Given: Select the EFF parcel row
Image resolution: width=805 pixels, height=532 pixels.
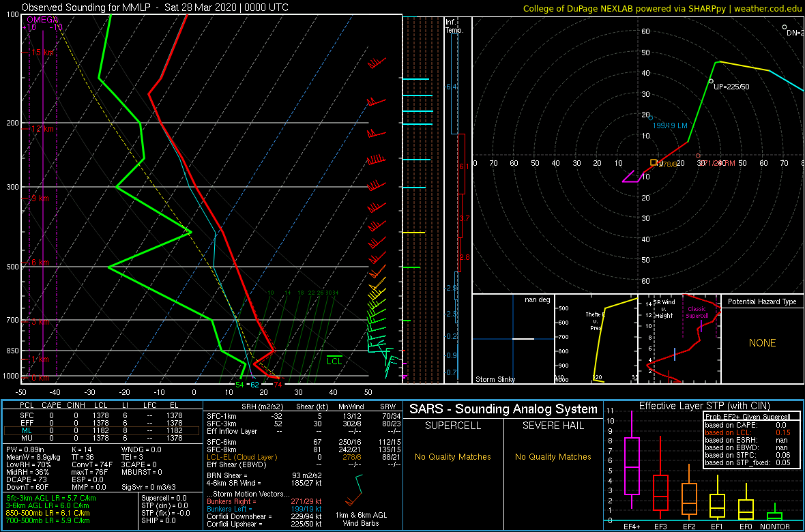Looking at the screenshot, I should (x=102, y=422).
